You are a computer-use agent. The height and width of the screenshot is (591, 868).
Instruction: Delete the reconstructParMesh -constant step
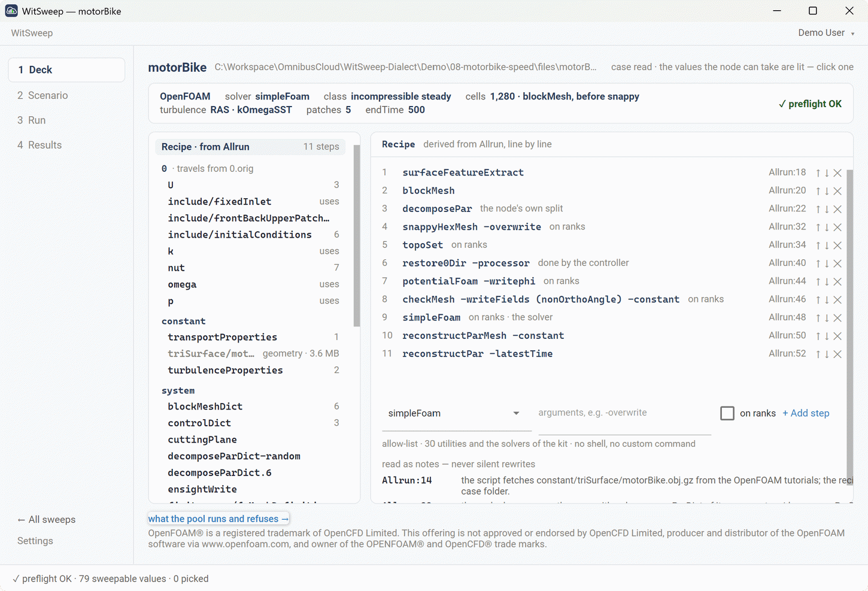pyautogui.click(x=837, y=336)
